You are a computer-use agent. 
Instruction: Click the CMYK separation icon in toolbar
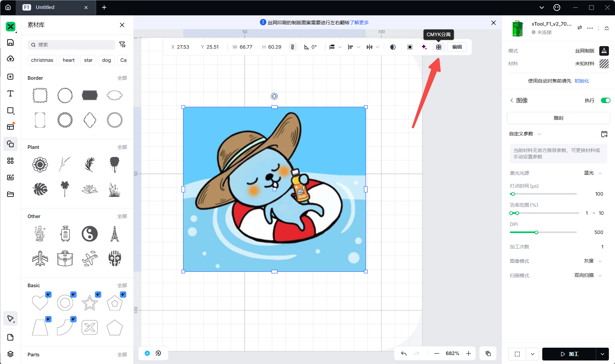(438, 47)
